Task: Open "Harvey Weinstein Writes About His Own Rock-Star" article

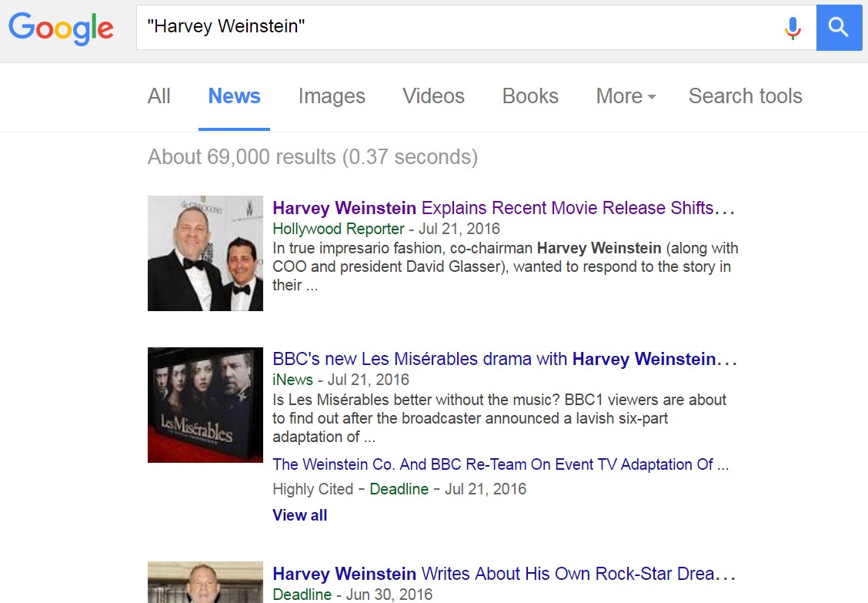Action: coord(504,574)
